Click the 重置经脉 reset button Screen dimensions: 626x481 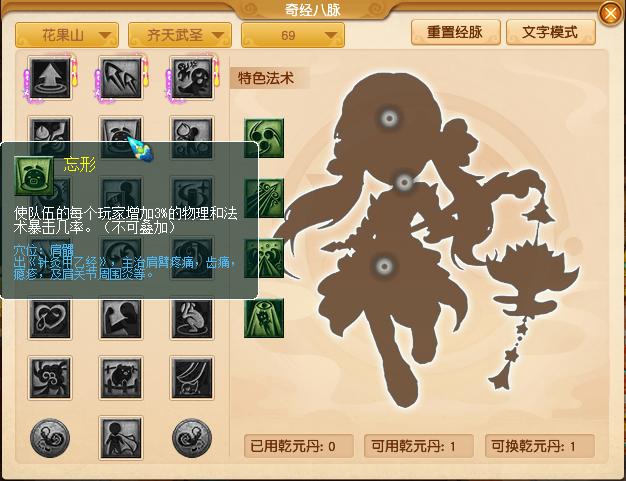pos(455,32)
